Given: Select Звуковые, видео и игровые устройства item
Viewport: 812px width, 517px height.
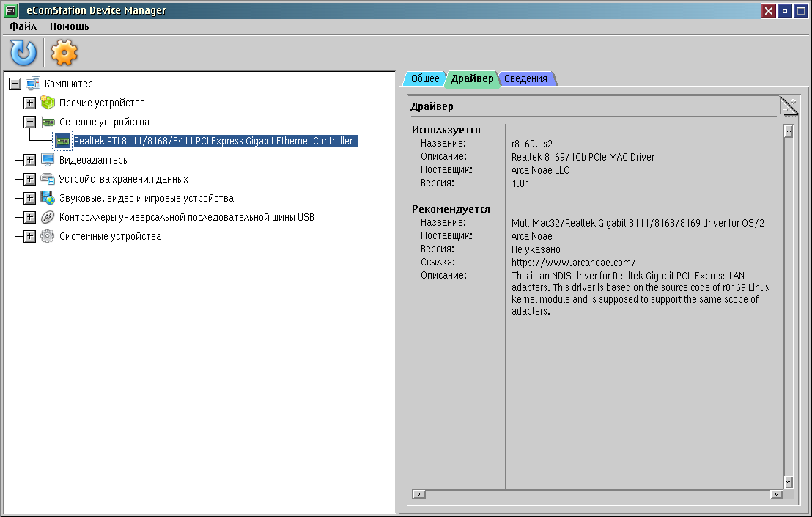Looking at the screenshot, I should click(x=146, y=198).
